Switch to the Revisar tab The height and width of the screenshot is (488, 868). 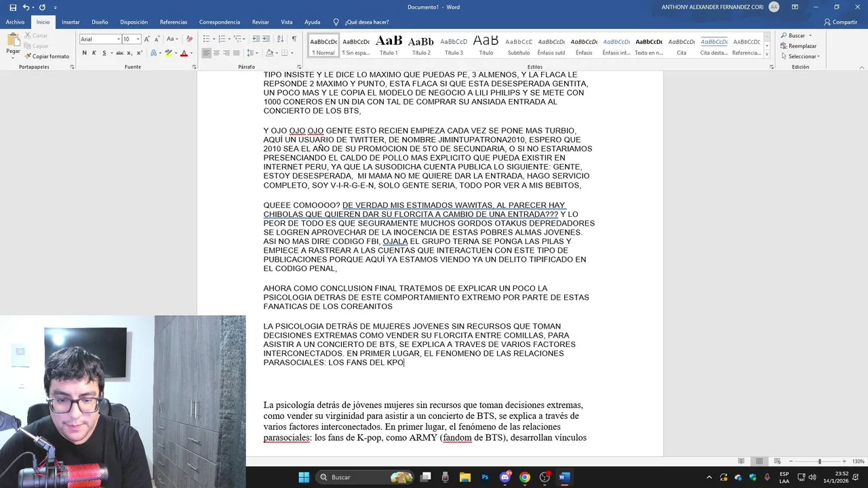(260, 22)
